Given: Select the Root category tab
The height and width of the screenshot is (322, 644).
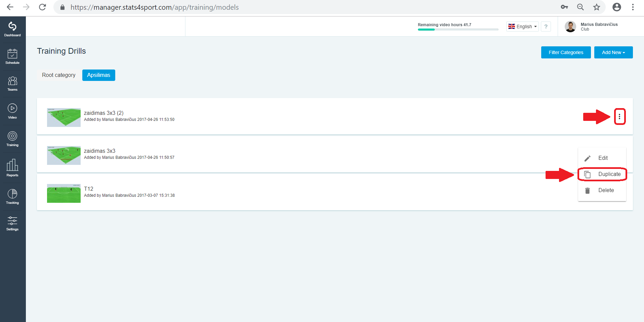Looking at the screenshot, I should tap(59, 75).
